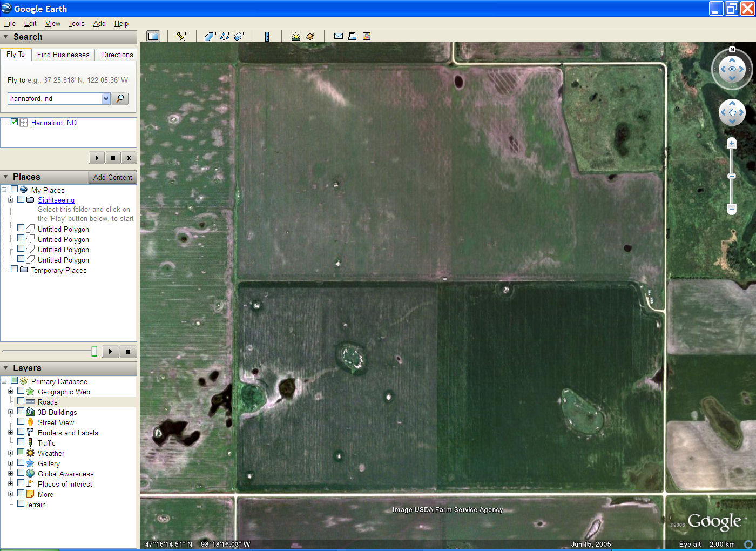Viewport: 756px width, 551px height.
Task: Click the 3D Buildings layer icon
Action: (30, 412)
